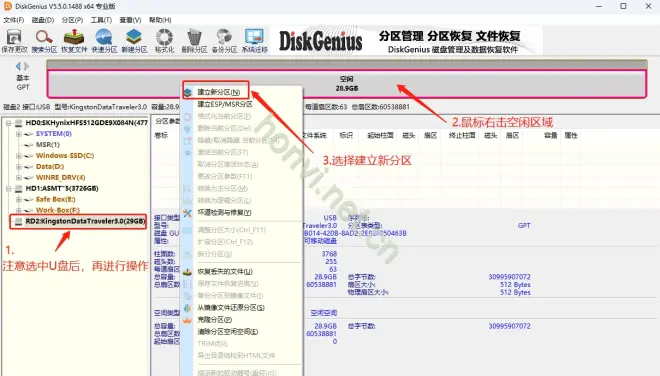The width and height of the screenshot is (660, 376).
Task: Select the 格式化 format toolbar icon
Action: coord(164,41)
